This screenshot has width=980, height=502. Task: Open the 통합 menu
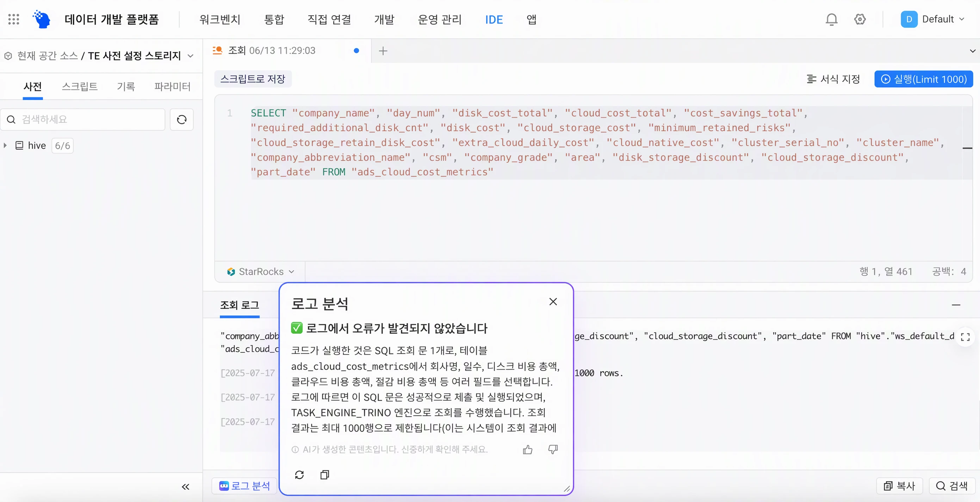[x=274, y=19]
